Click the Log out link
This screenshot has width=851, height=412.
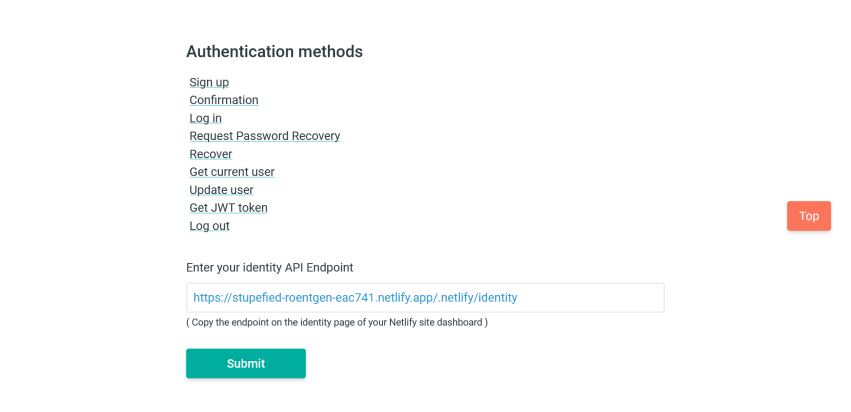[x=209, y=225]
